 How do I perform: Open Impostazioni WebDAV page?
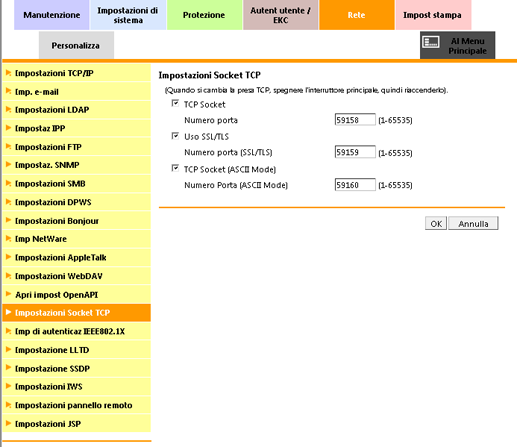(x=76, y=276)
